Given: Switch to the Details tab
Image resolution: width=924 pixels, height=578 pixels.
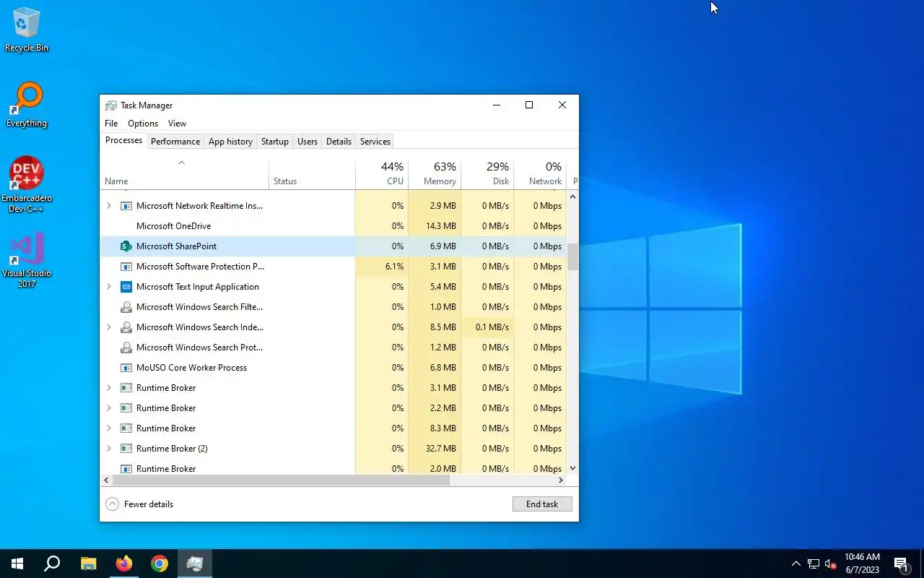Looking at the screenshot, I should click(x=339, y=142).
